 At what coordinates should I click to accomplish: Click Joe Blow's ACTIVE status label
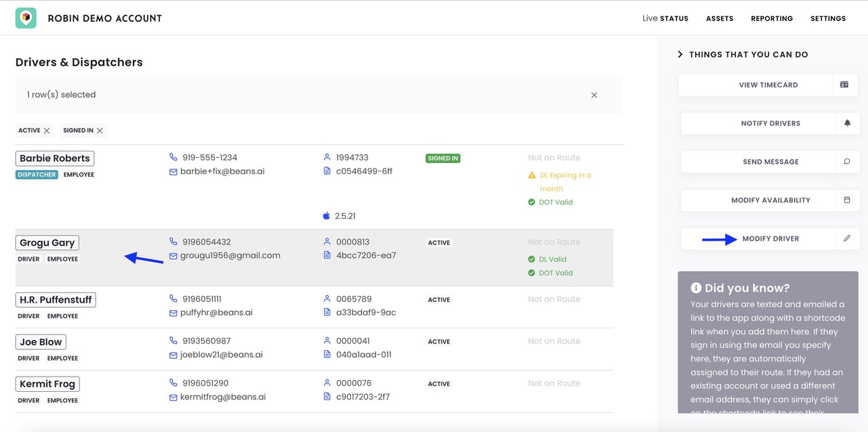pyautogui.click(x=439, y=342)
